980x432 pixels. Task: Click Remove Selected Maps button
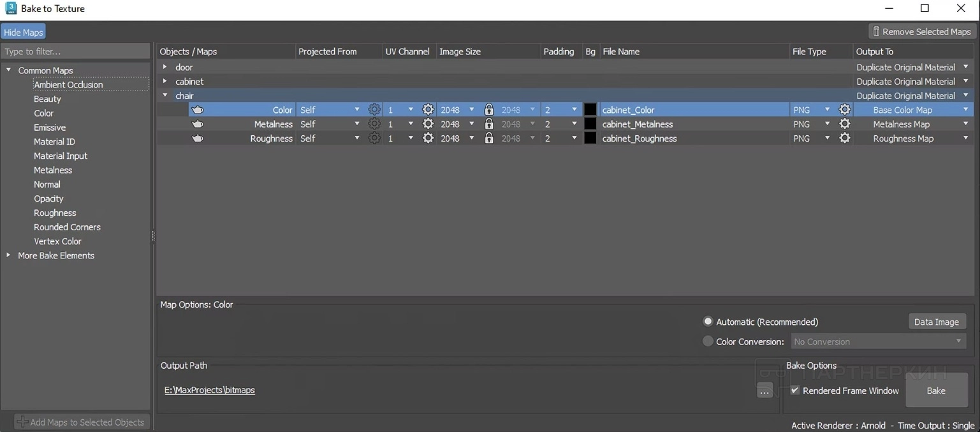(921, 31)
